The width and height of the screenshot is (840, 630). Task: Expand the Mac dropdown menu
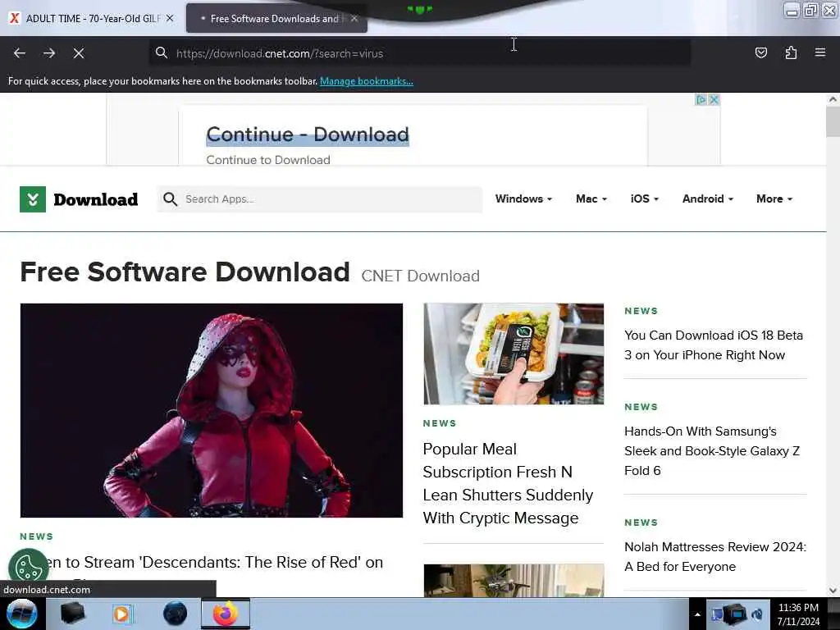591,199
